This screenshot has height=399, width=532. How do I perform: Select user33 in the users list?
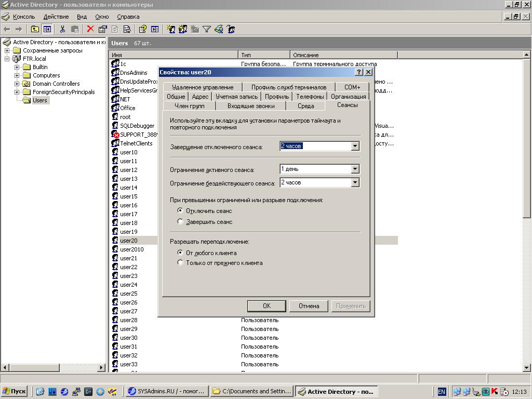point(129,364)
